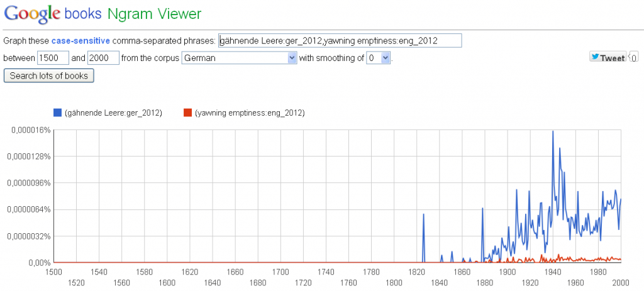Click the Ngram Viewer title text
The width and height of the screenshot is (644, 291).
(x=155, y=14)
